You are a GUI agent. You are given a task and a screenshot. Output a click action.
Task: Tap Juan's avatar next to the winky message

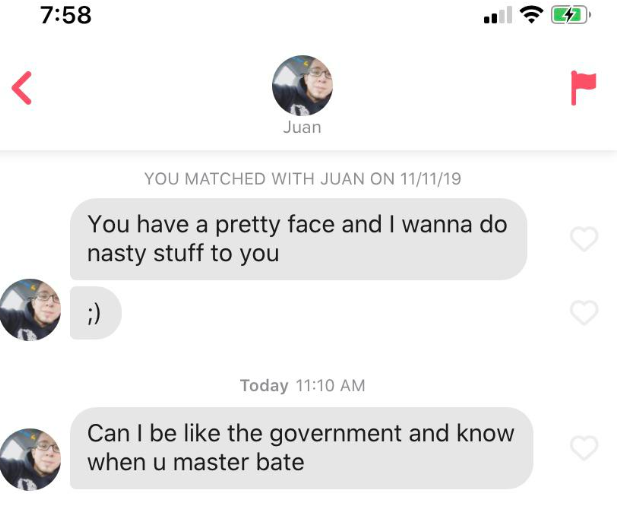pyautogui.click(x=30, y=310)
